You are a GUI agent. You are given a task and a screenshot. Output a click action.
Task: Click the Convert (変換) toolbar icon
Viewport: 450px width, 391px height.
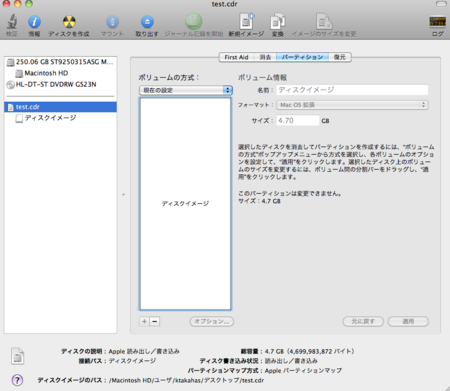[277, 21]
